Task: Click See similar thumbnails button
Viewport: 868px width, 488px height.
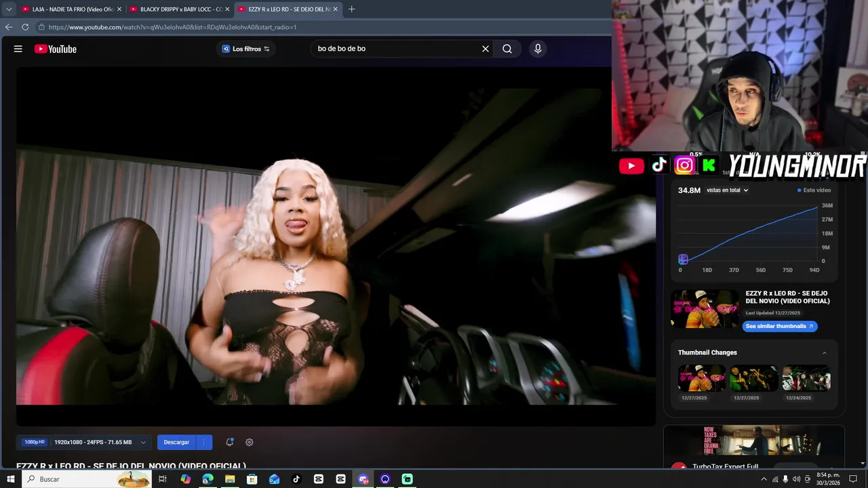Action: click(x=779, y=326)
